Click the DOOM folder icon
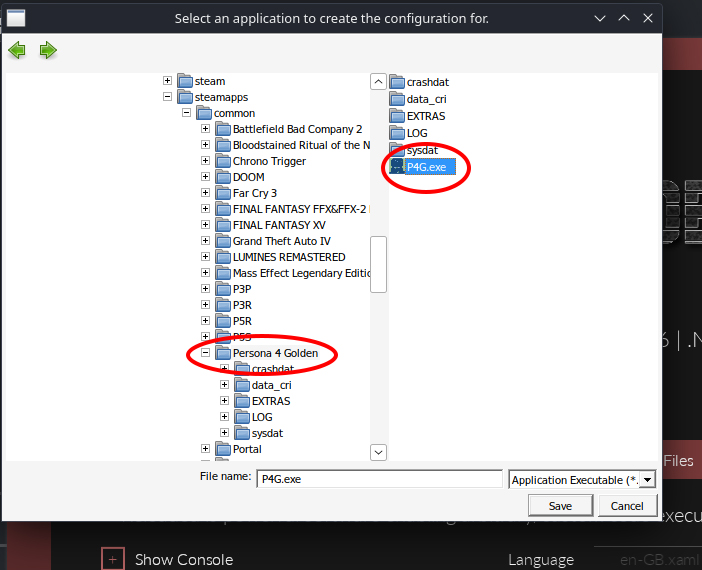 click(223, 177)
